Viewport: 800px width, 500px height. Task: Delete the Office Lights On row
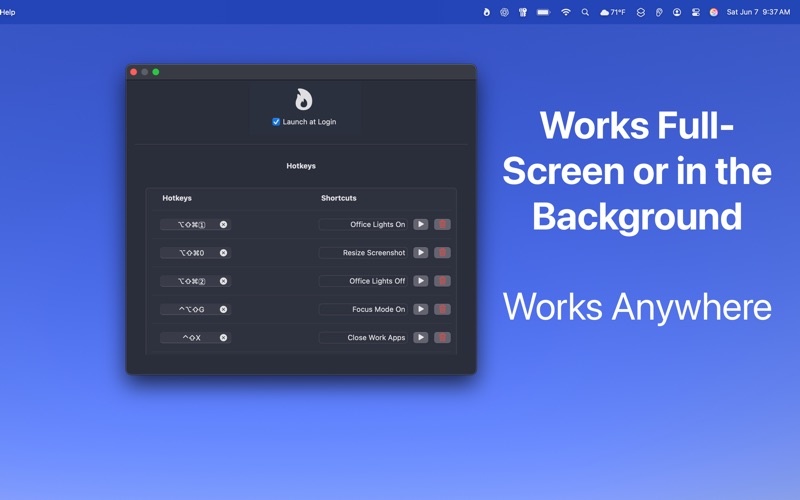pos(442,224)
